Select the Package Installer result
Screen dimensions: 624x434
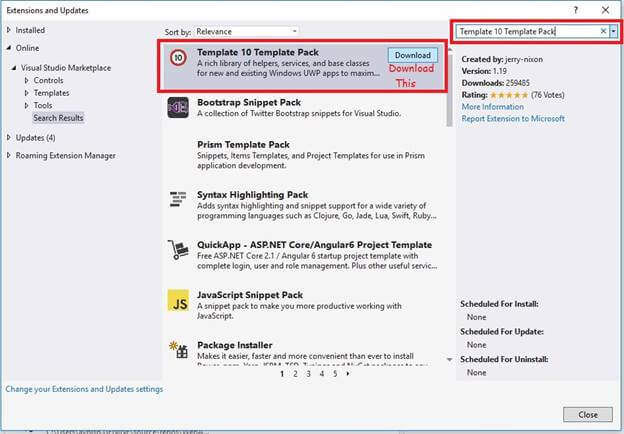click(304, 352)
